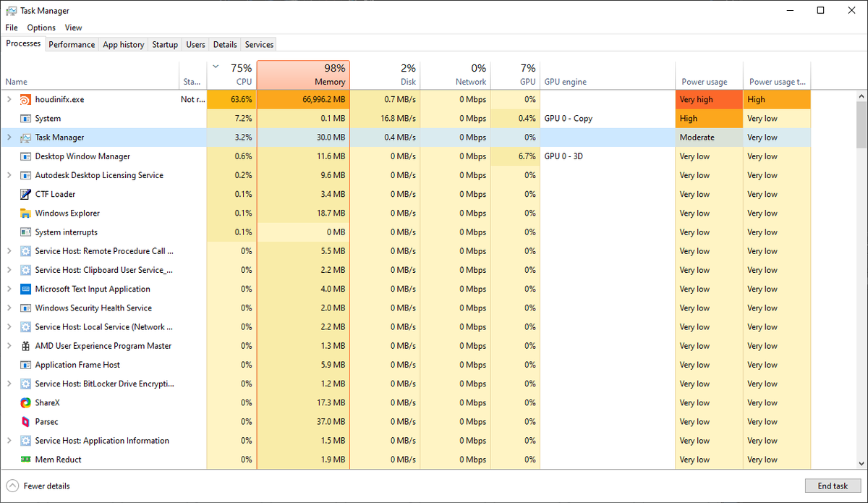Click the Remote Procedure Call gear icon
This screenshot has height=503, width=868.
(x=25, y=251)
